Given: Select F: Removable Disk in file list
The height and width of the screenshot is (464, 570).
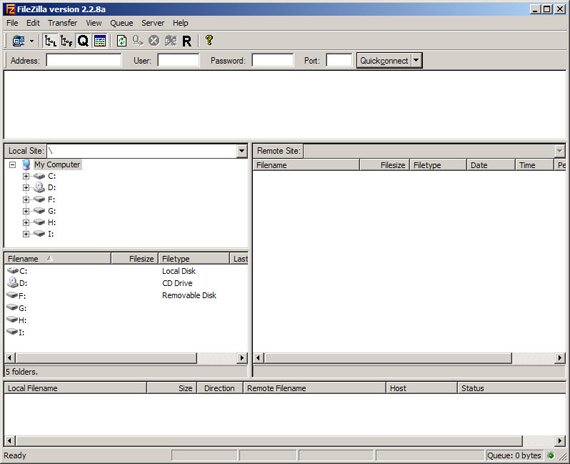Looking at the screenshot, I should point(126,295).
